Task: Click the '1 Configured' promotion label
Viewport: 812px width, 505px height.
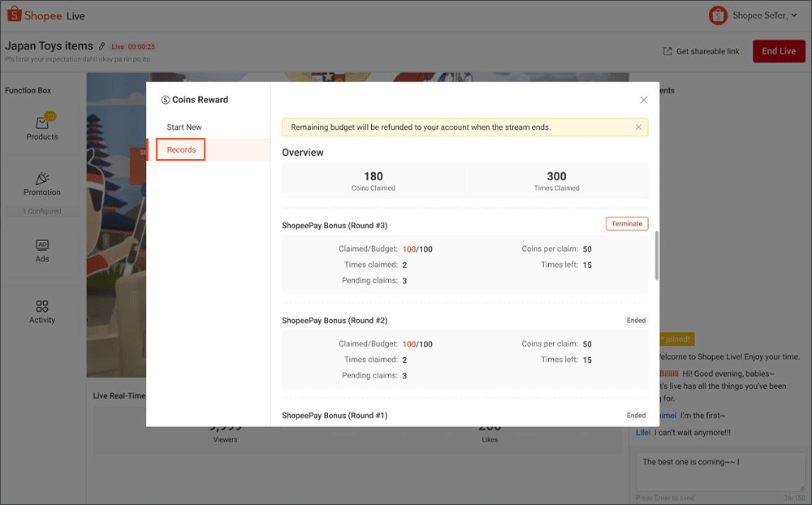Action: 41,210
